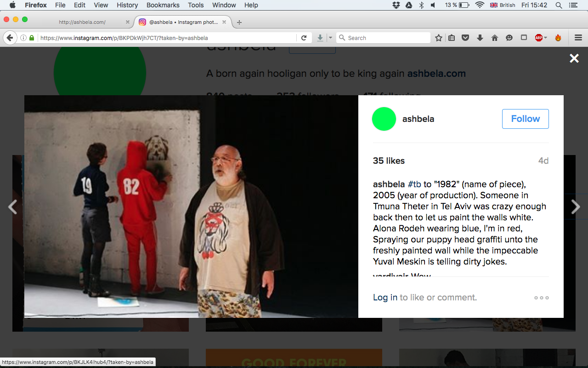Image resolution: width=588 pixels, height=368 pixels.
Task: Open the Downloads arrow button
Action: (320, 38)
